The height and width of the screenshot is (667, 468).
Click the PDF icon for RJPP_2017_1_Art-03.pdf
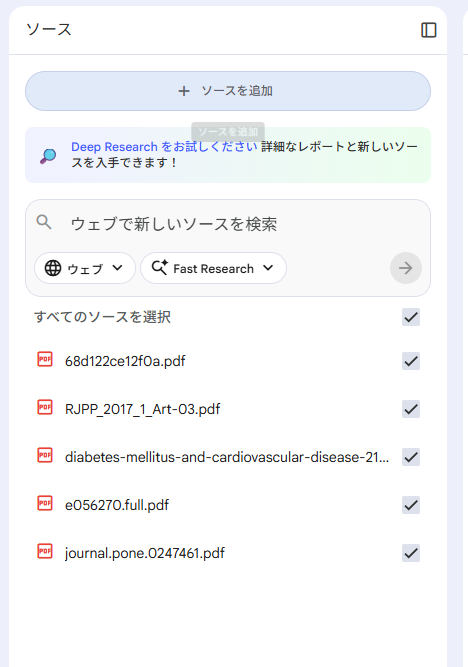45,408
